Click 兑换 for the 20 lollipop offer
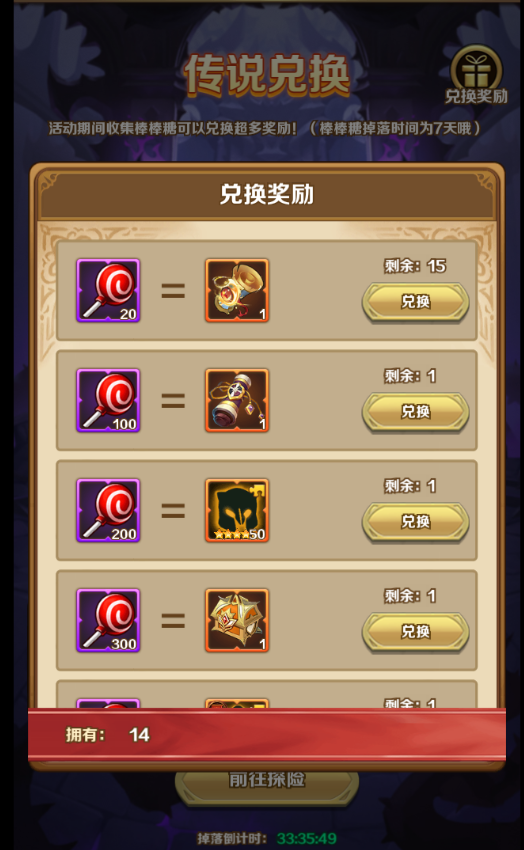Image resolution: width=524 pixels, height=850 pixels. tap(416, 302)
